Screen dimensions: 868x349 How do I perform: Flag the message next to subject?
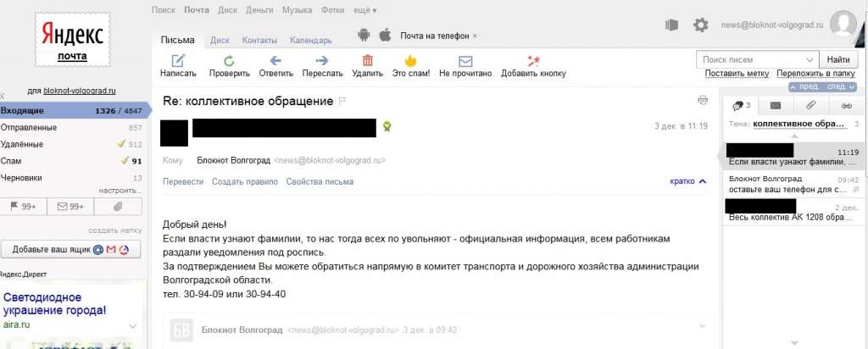pyautogui.click(x=342, y=101)
